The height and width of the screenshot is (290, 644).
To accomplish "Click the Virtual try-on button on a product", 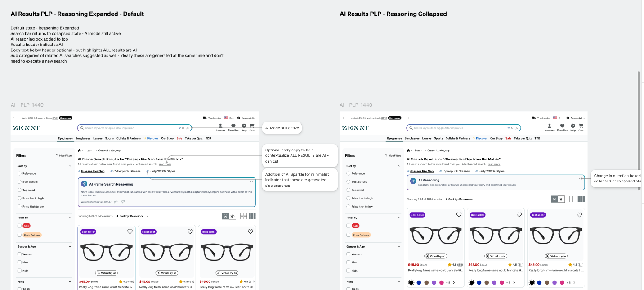I will [107, 272].
